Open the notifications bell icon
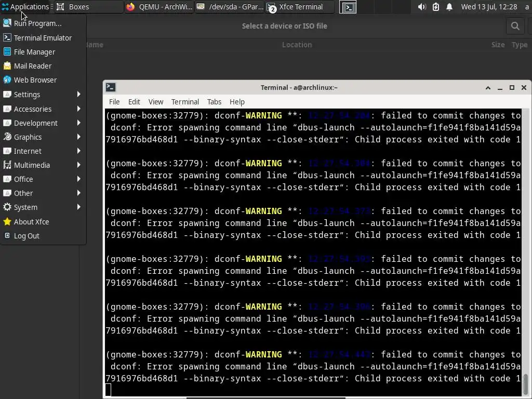Screen dimensions: 532x399 (x=449, y=7)
